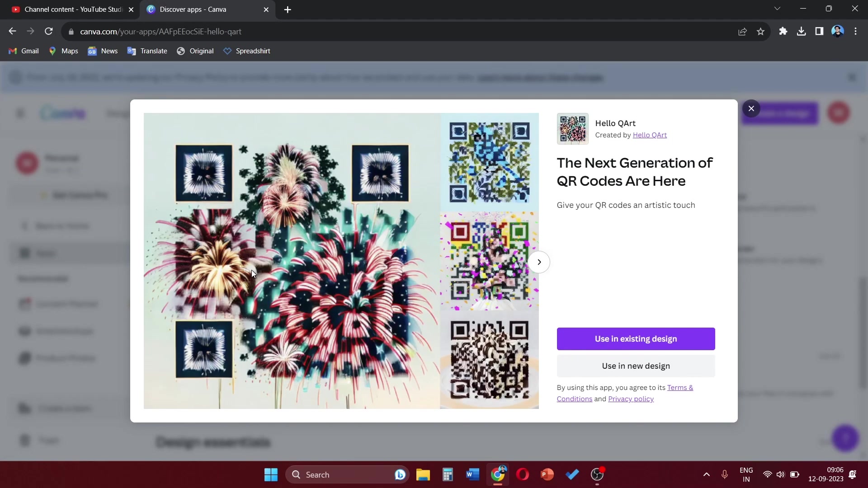View site information lock icon
868x488 pixels.
click(71, 32)
